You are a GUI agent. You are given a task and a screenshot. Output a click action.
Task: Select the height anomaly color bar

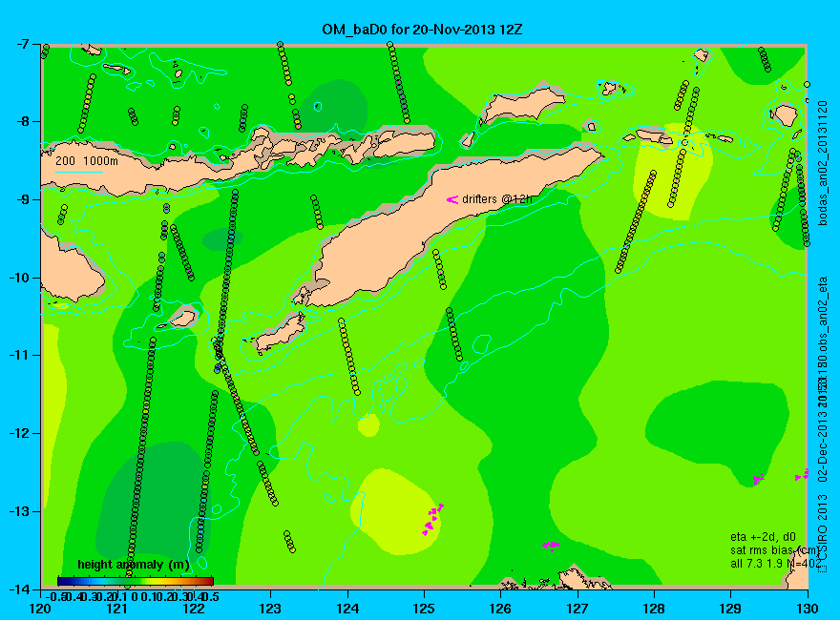tap(136, 581)
